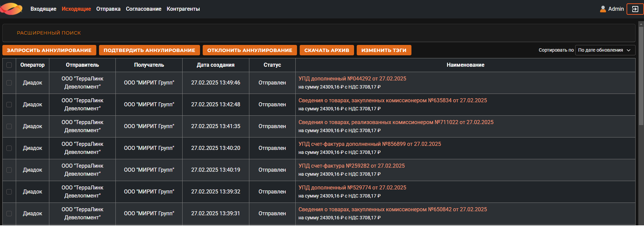Click Подтвердить аннулирование button
Viewport: 644px width, 226px height.
149,50
